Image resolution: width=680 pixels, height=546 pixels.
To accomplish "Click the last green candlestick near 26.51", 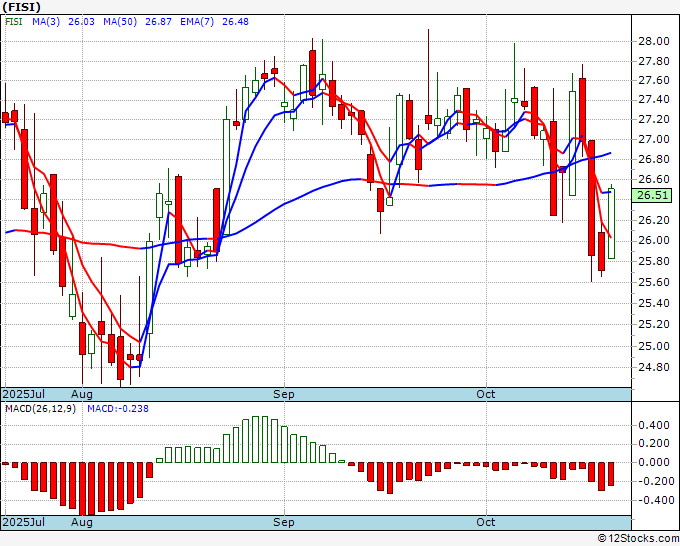I will click(611, 224).
